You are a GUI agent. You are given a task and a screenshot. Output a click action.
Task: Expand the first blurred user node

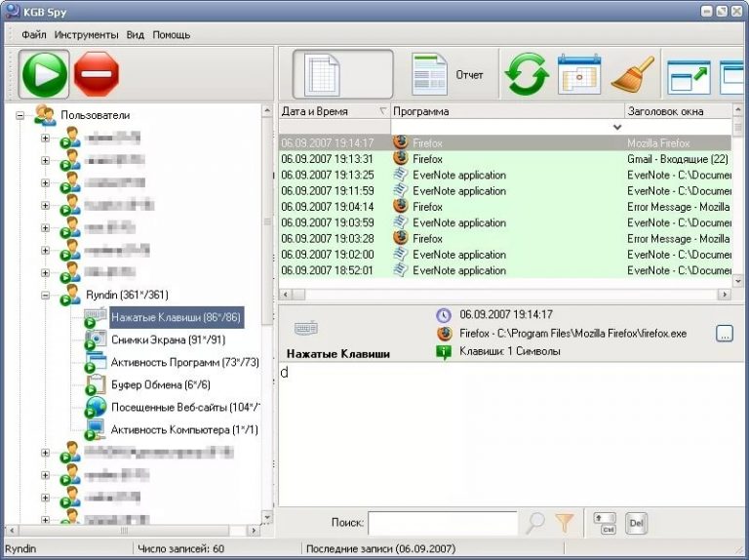(46, 138)
